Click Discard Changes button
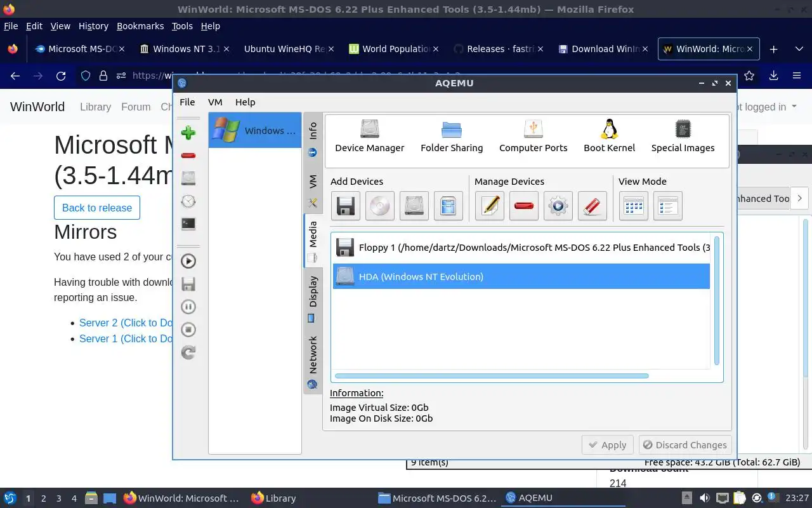This screenshot has height=508, width=812. click(x=685, y=445)
